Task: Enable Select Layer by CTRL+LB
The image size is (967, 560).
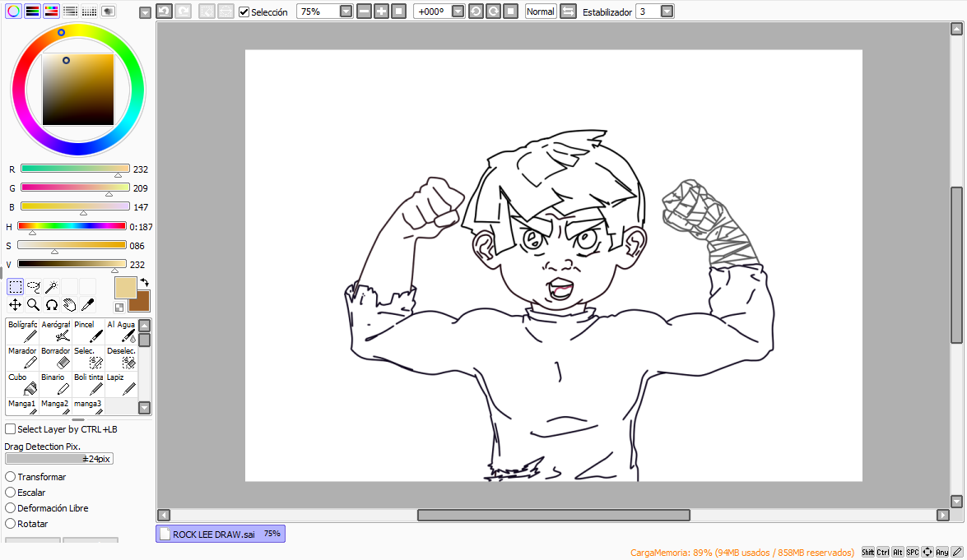Action: click(x=11, y=428)
